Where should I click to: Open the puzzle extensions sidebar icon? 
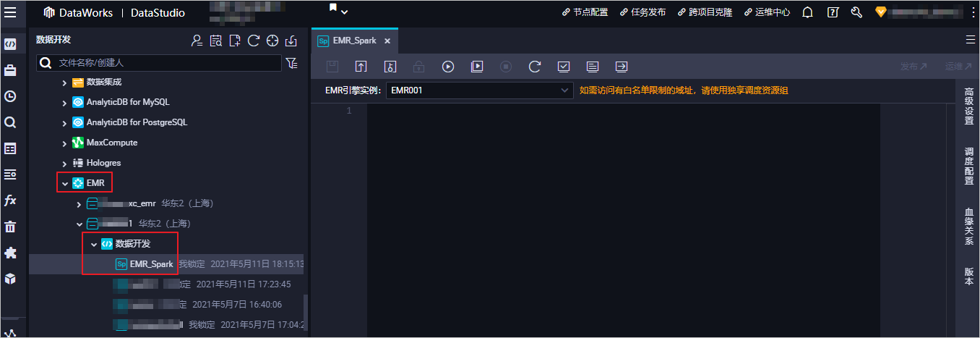click(10, 253)
